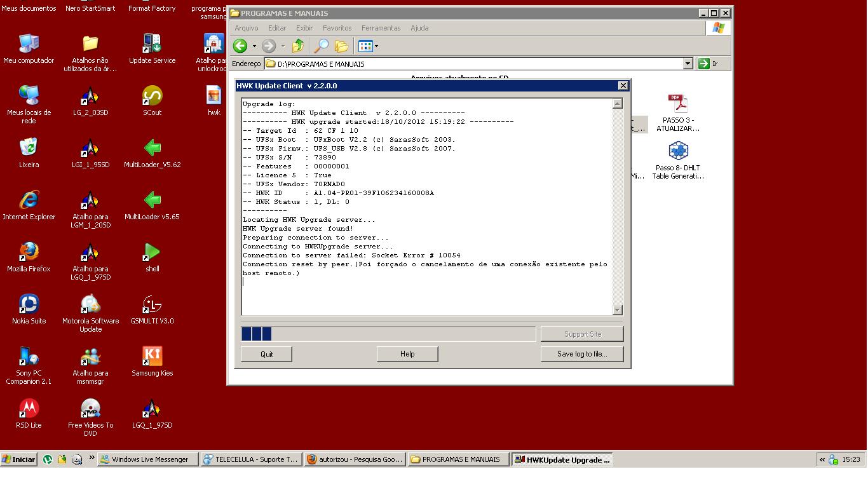This screenshot has width=868, height=488.
Task: Open hwk desktop icon
Action: 214,101
